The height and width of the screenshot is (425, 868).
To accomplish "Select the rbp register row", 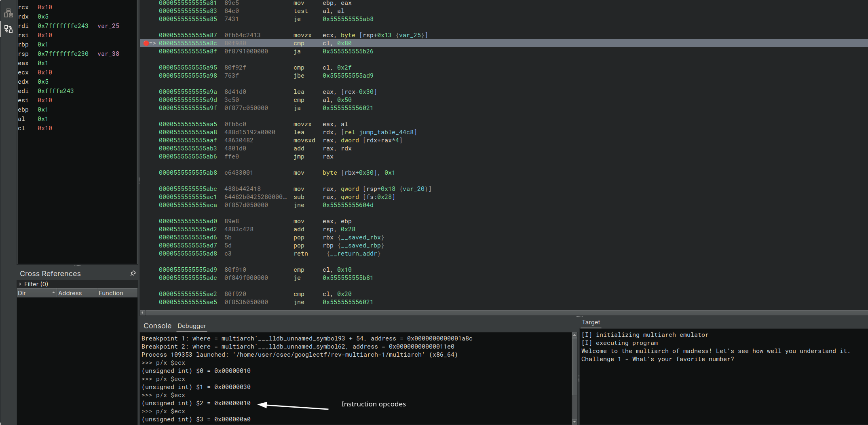I will pyautogui.click(x=77, y=44).
